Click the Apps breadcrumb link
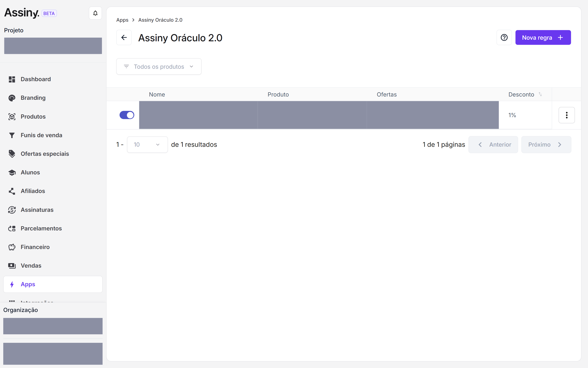Screen dimensions: 588x368 point(122,20)
